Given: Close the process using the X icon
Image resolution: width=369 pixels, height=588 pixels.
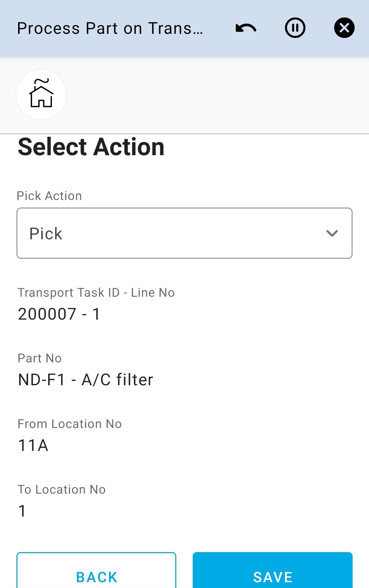Looking at the screenshot, I should [x=344, y=28].
